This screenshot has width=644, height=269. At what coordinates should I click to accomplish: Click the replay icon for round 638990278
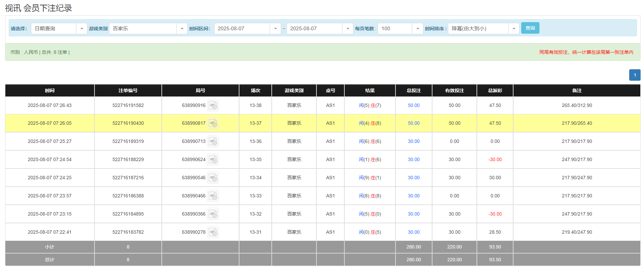(x=213, y=232)
